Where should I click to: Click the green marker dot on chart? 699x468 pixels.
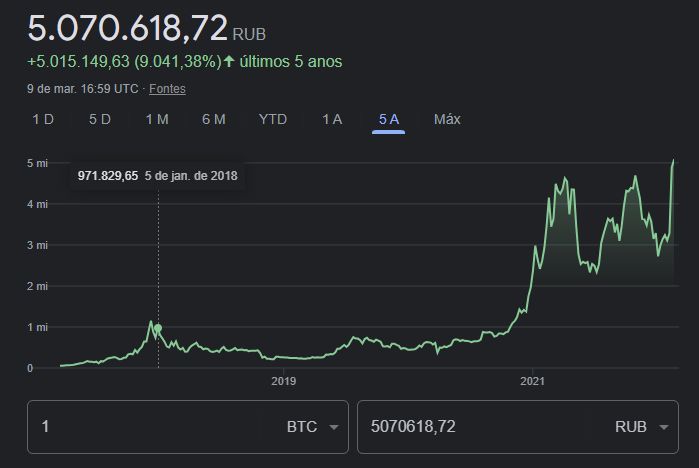coord(158,328)
